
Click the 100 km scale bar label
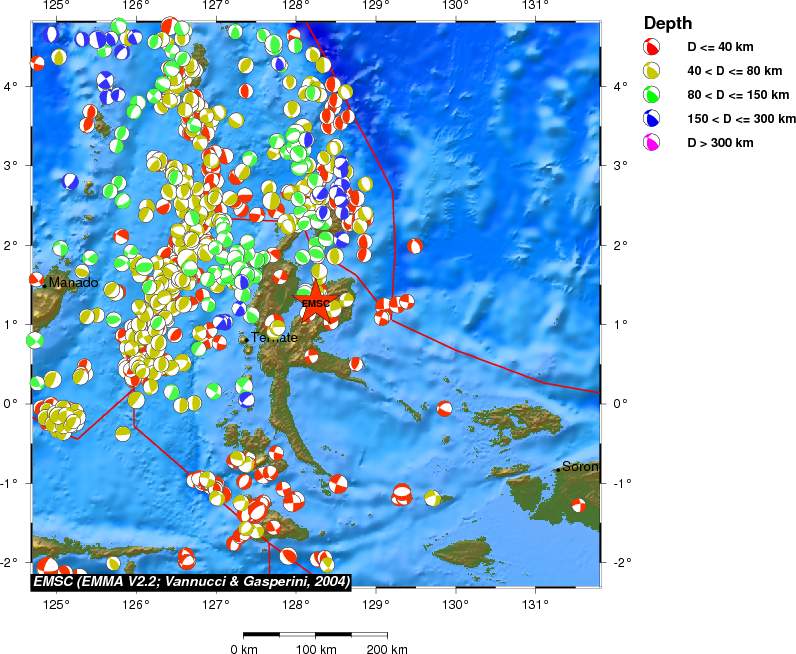coord(315,649)
